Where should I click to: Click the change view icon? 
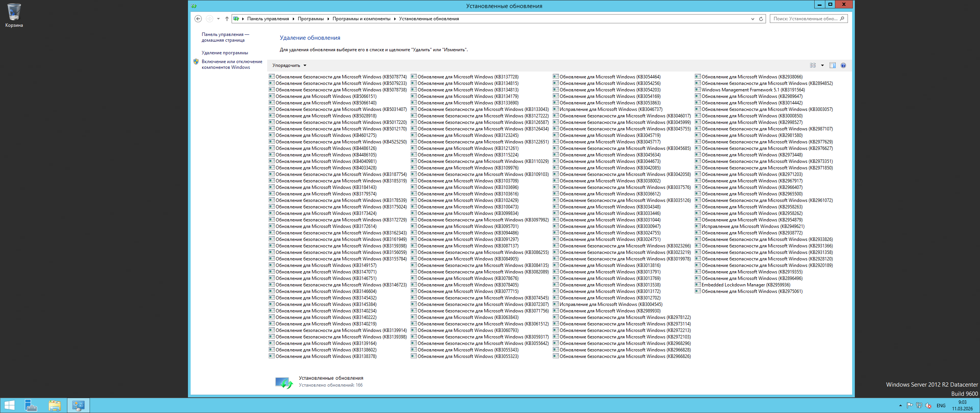813,65
